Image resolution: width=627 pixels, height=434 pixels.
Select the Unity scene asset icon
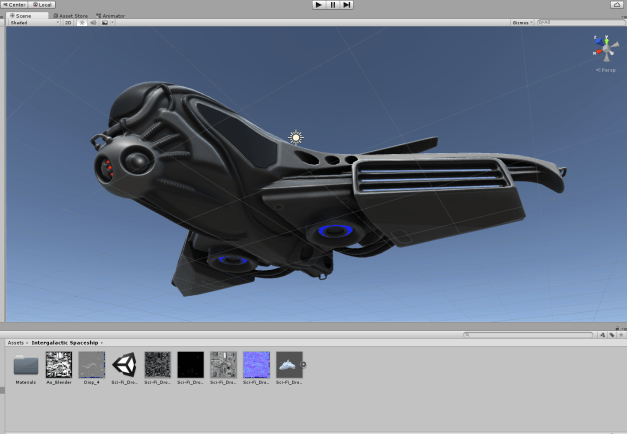[125, 364]
